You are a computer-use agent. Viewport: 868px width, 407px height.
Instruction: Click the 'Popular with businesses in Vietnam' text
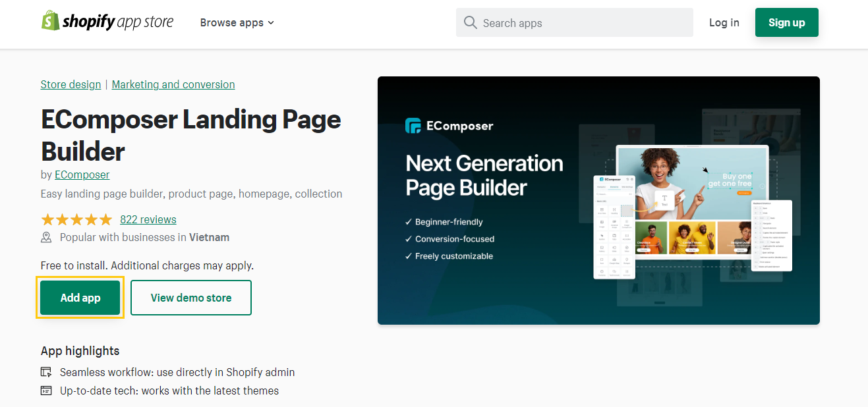pyautogui.click(x=144, y=237)
